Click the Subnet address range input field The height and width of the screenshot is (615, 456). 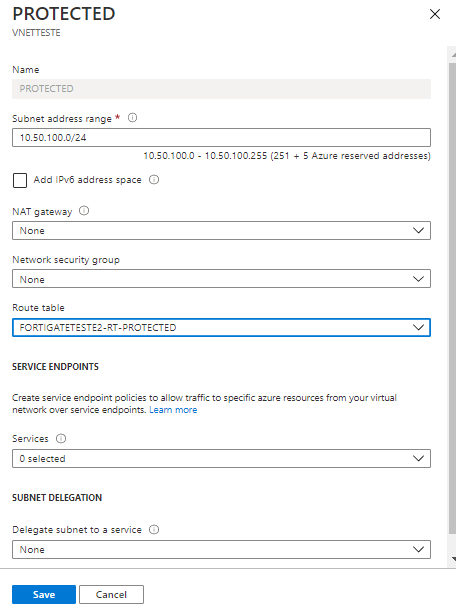tap(222, 138)
